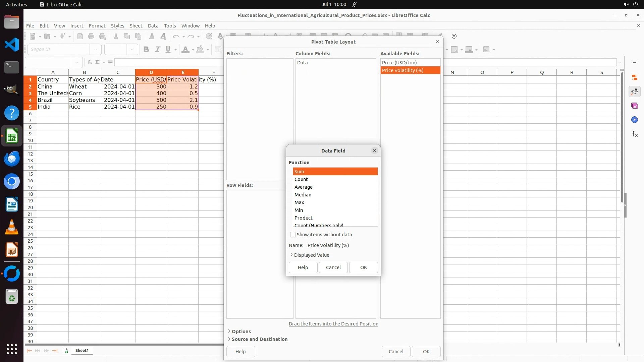Open the sidebar Styles deck
This screenshot has height=362, width=644.
tap(634, 92)
